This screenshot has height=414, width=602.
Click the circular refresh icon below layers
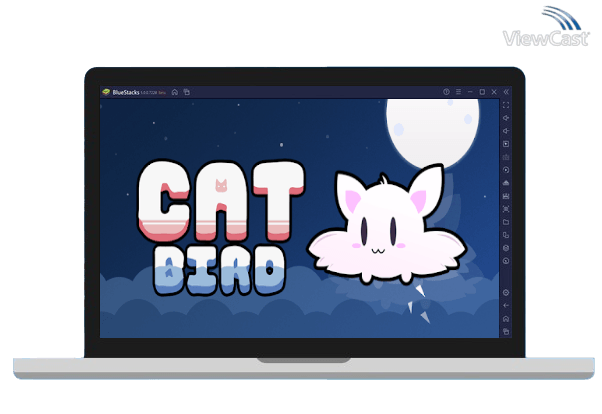[506, 261]
